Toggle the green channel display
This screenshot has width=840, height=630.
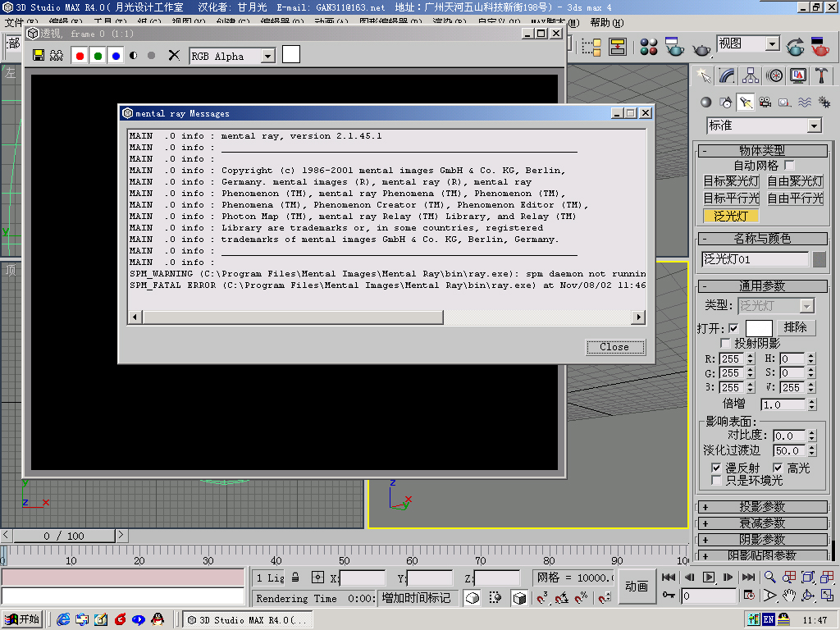(98, 55)
